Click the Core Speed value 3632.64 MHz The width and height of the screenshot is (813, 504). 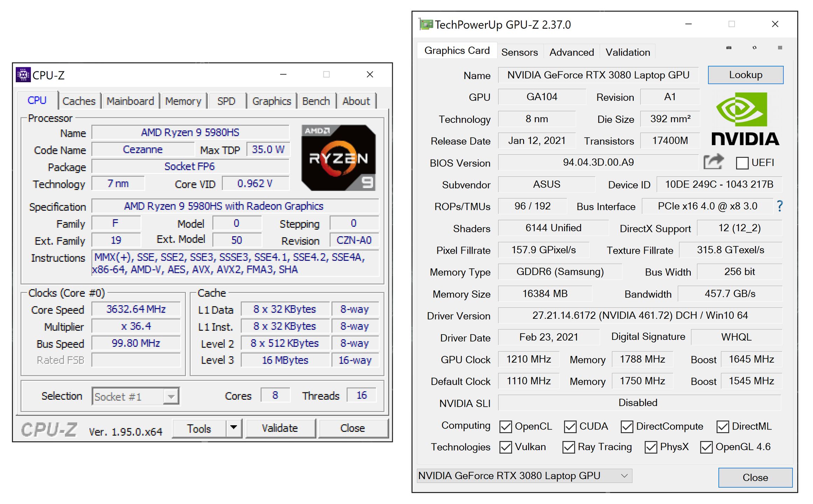click(x=136, y=309)
